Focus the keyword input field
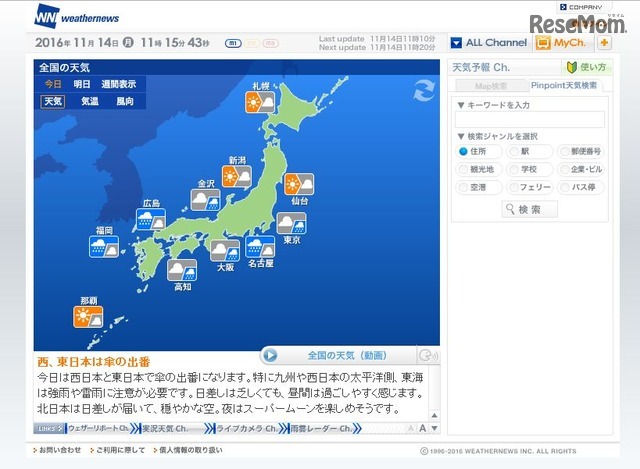640x469 pixels. (x=529, y=120)
